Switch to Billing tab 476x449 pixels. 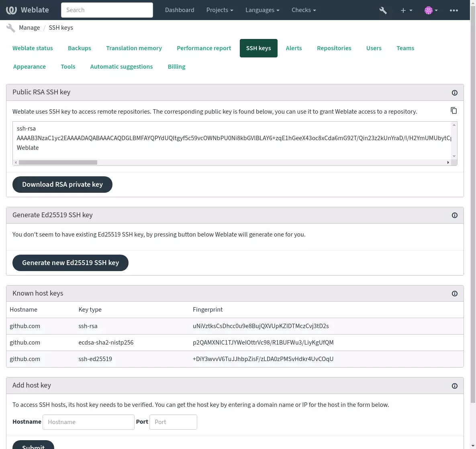177,67
